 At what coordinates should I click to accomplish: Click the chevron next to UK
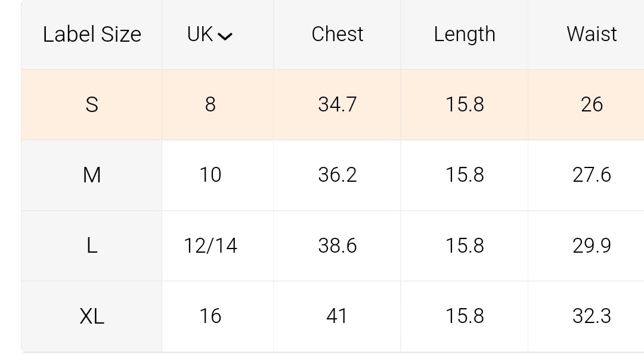(x=225, y=36)
